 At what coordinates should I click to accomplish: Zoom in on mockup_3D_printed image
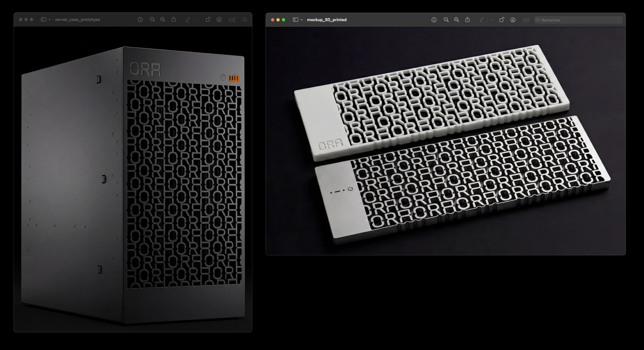pos(457,20)
